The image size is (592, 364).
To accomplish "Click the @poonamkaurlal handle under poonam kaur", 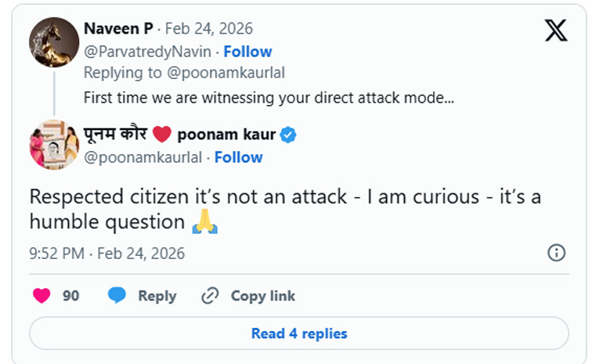I will (x=143, y=157).
